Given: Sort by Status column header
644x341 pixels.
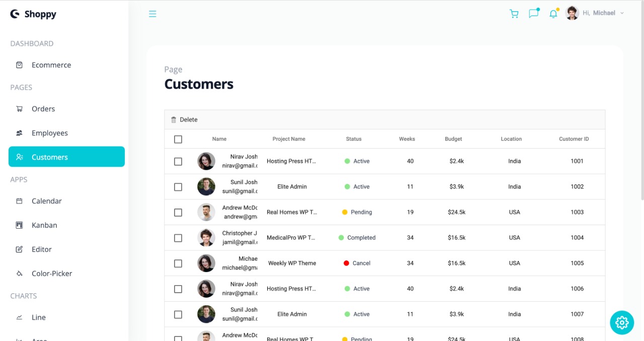Looking at the screenshot, I should tap(354, 139).
